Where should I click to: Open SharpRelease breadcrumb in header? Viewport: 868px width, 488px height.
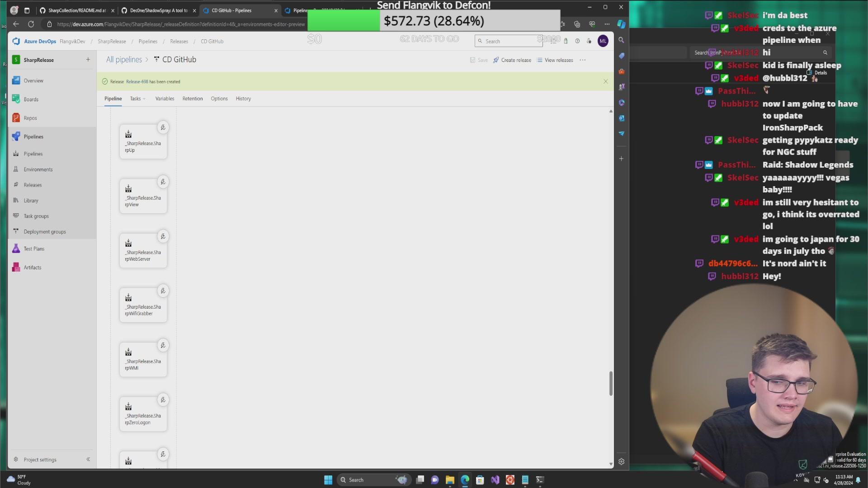[x=112, y=41]
